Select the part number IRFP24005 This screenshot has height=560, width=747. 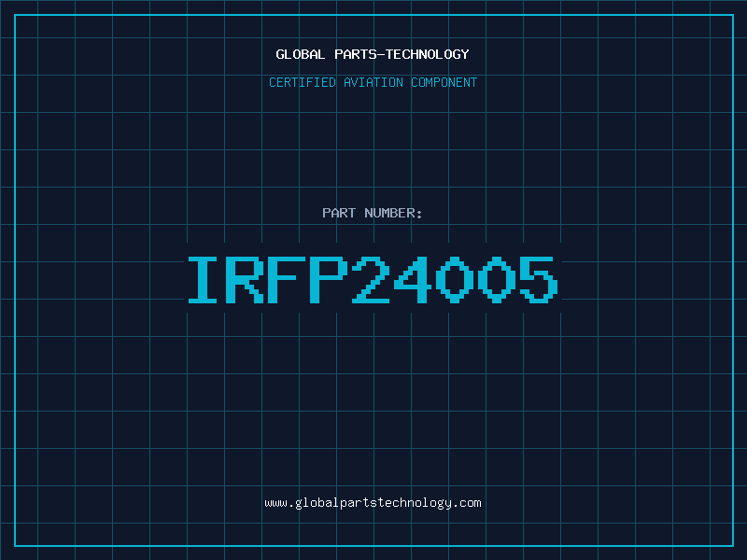click(373, 279)
